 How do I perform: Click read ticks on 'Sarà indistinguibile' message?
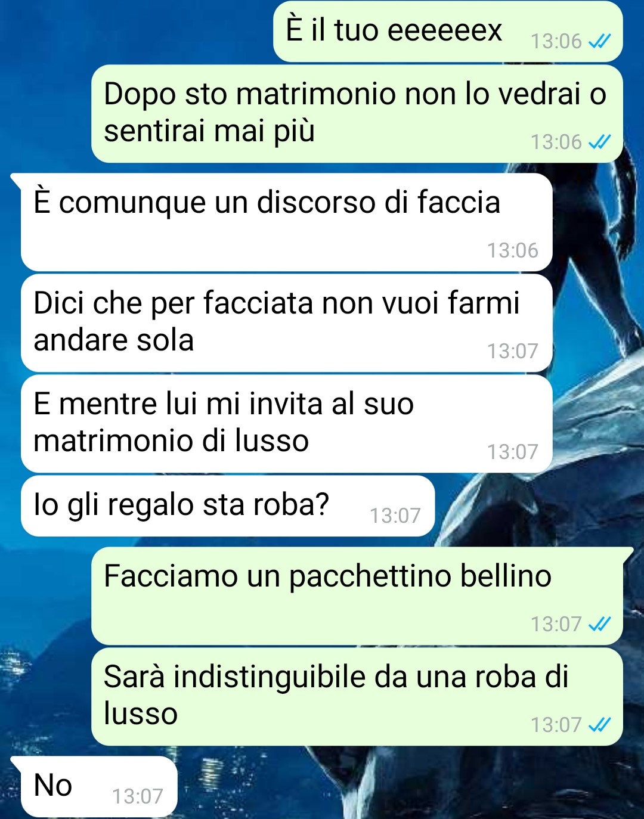[x=599, y=725]
